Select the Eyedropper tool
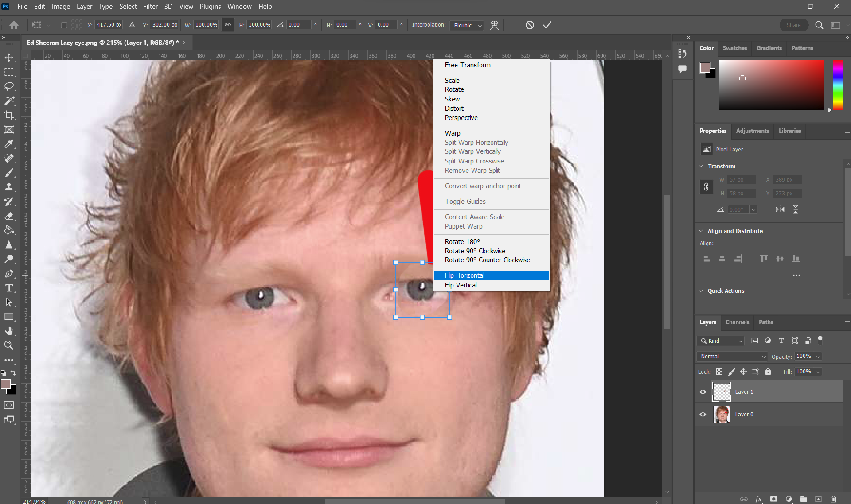Image resolution: width=851 pixels, height=504 pixels. [x=9, y=144]
